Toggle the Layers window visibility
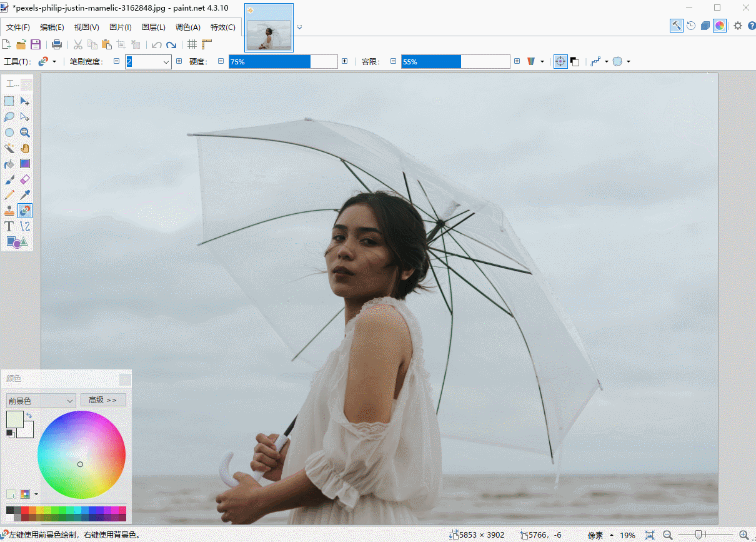Image resolution: width=756 pixels, height=542 pixels. 705,26
